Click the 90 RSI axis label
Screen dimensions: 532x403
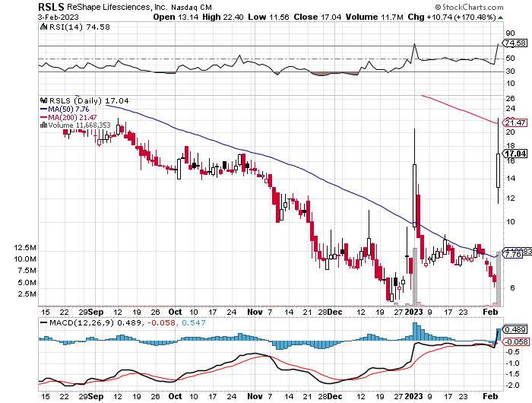[510, 33]
